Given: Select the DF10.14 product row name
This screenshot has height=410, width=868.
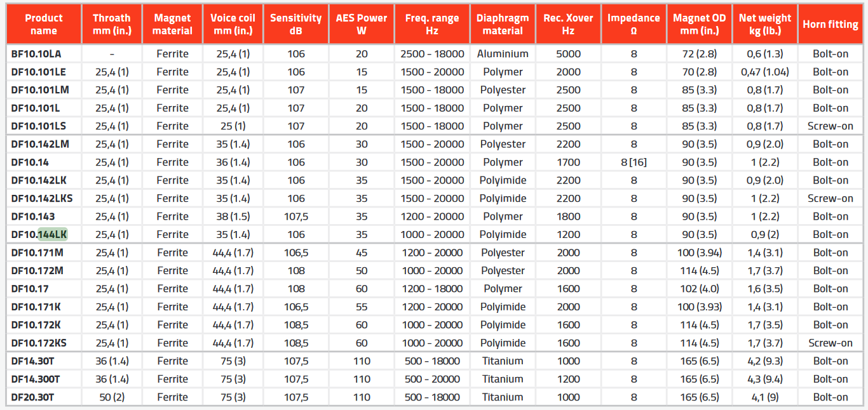Looking at the screenshot, I should 30,162.
